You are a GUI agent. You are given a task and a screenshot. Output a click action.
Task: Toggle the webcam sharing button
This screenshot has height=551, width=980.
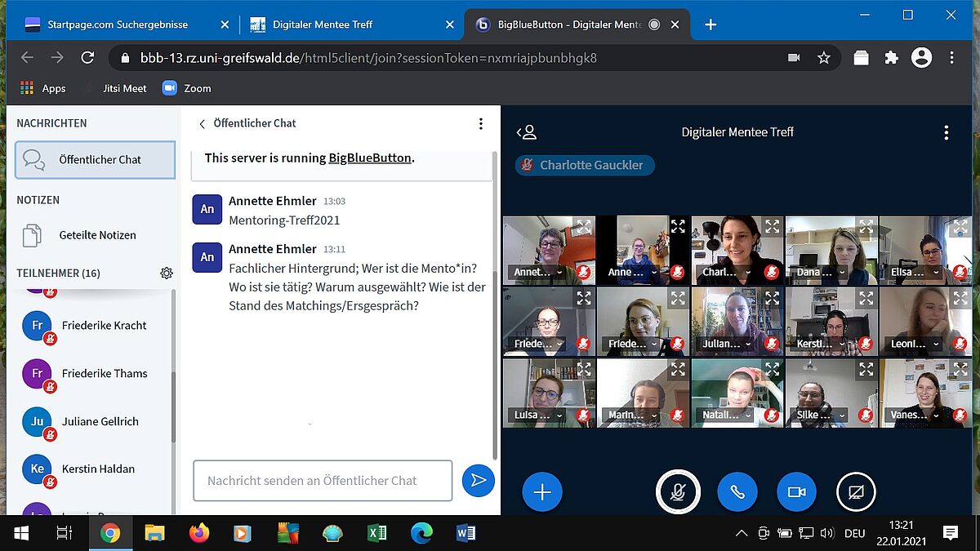point(796,492)
